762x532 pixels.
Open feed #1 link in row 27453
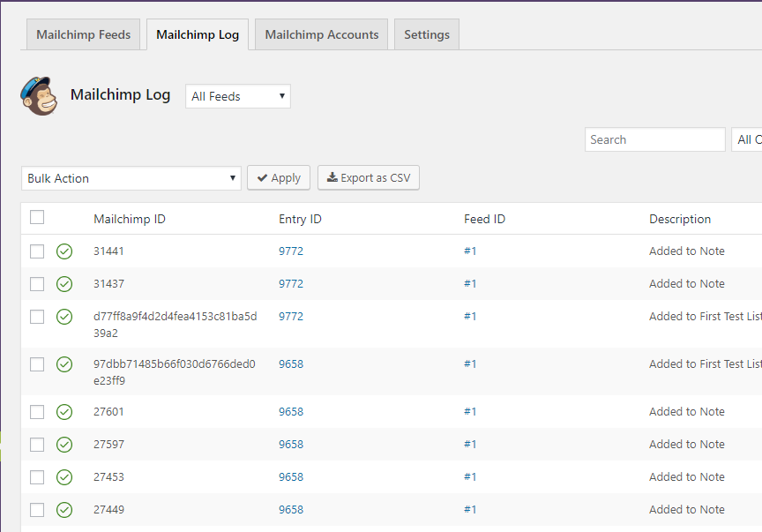coord(470,477)
